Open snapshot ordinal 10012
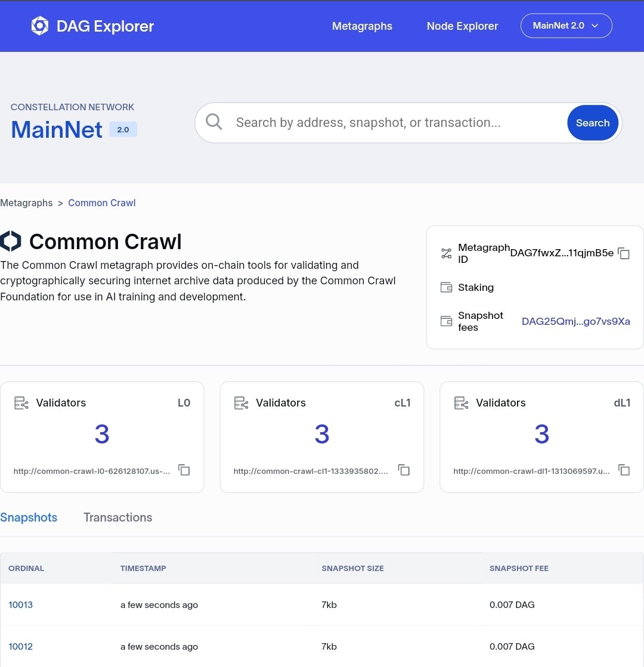Screen dimensions: 644x667 coord(20,646)
